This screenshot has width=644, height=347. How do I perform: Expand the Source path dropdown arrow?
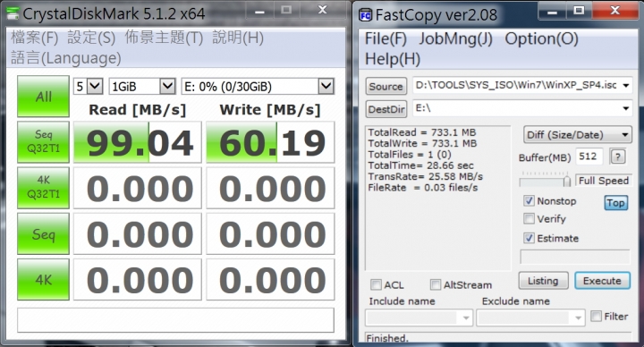click(626, 86)
